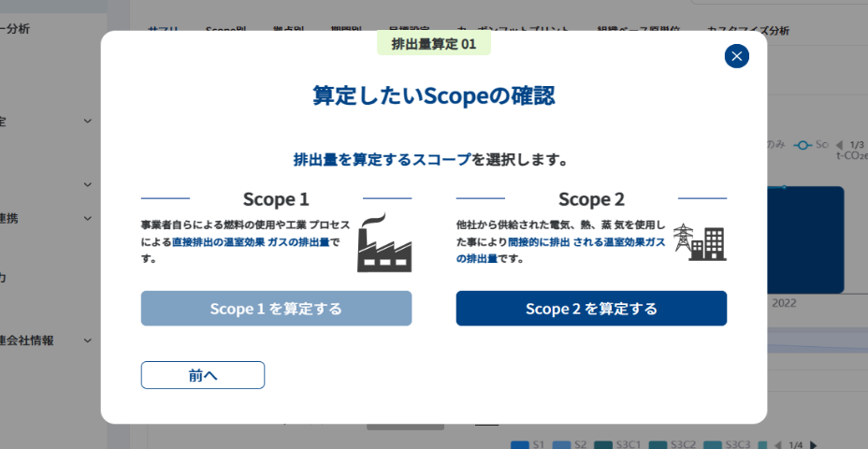Click the dark blue 2022 chart bar
Screen dimensions: 868x449
(805, 240)
